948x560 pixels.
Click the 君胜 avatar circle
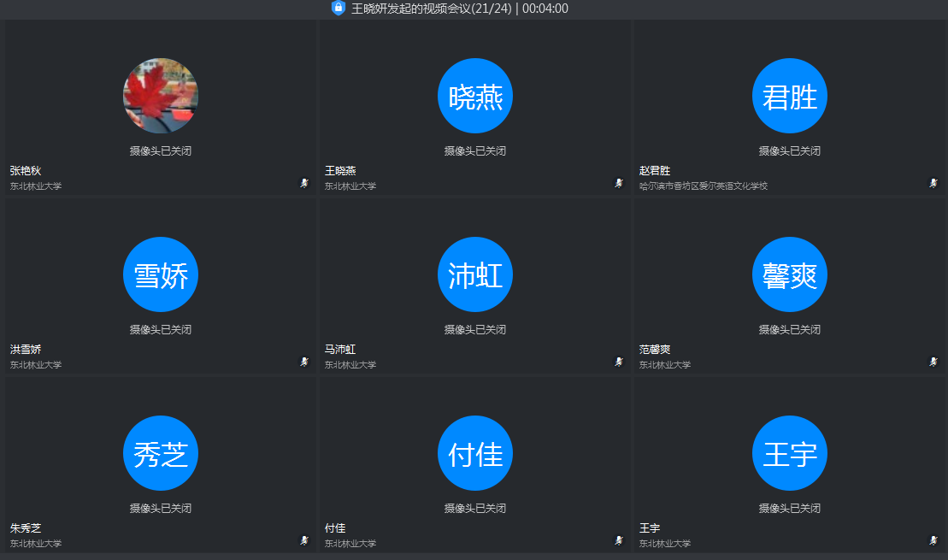789,95
